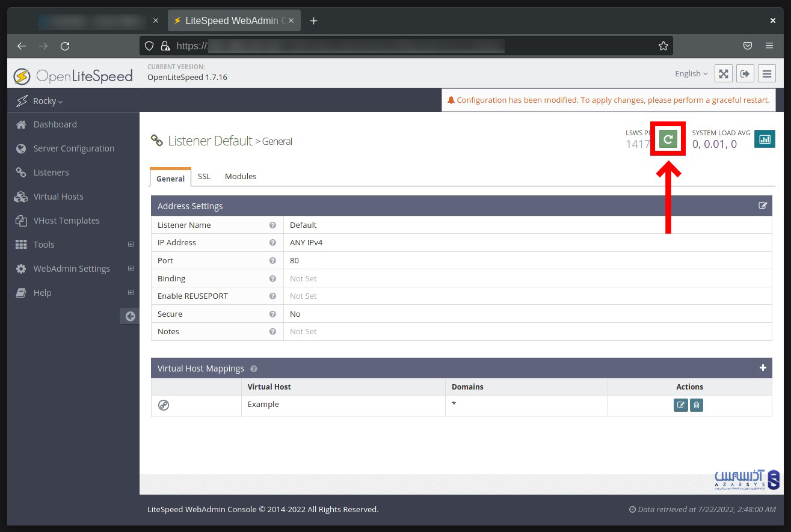Click the ANY IPv4 value
Viewport: 791px width, 532px height.
click(306, 243)
